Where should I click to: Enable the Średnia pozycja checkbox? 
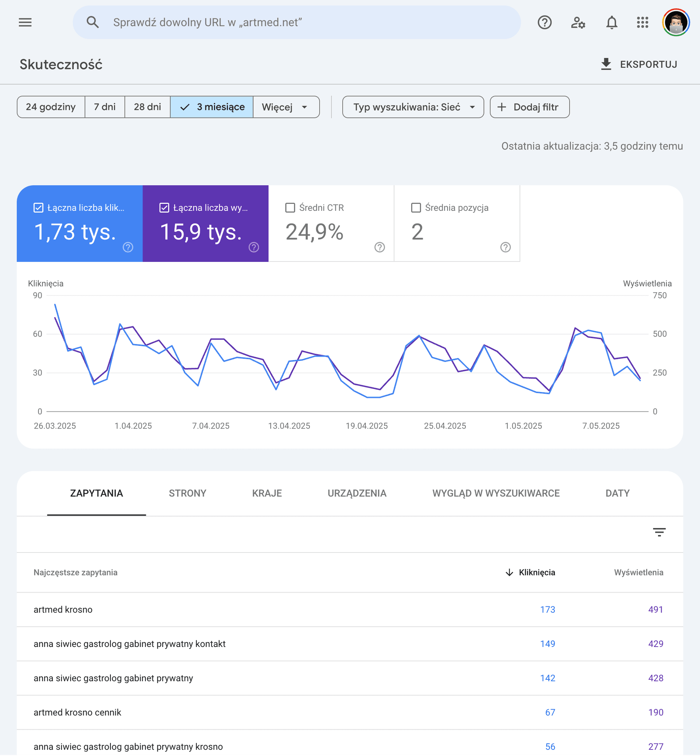pyautogui.click(x=416, y=208)
